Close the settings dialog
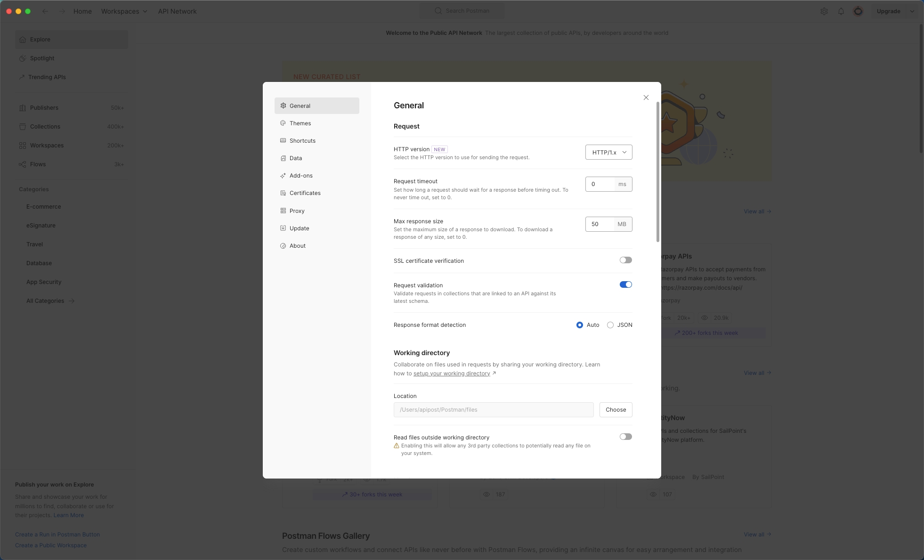Image resolution: width=924 pixels, height=560 pixels. pos(646,97)
